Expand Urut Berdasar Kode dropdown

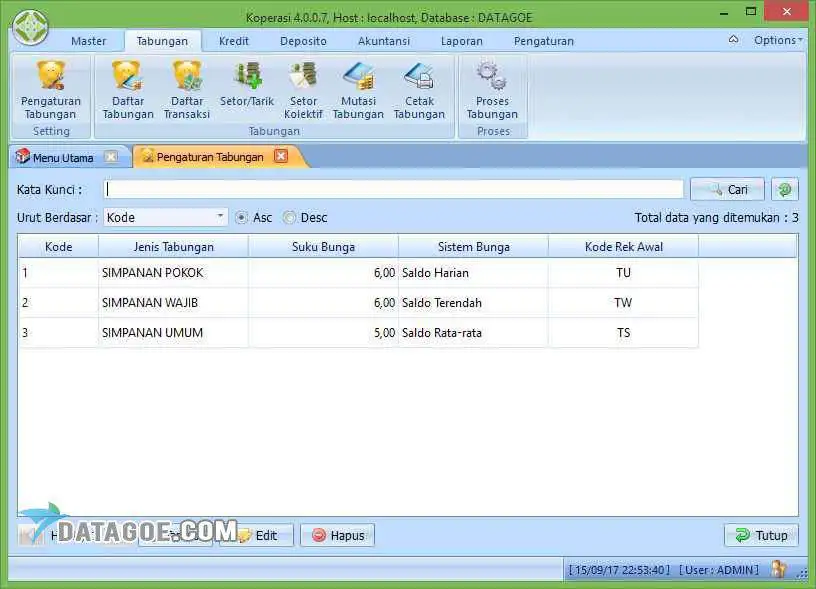tap(221, 217)
